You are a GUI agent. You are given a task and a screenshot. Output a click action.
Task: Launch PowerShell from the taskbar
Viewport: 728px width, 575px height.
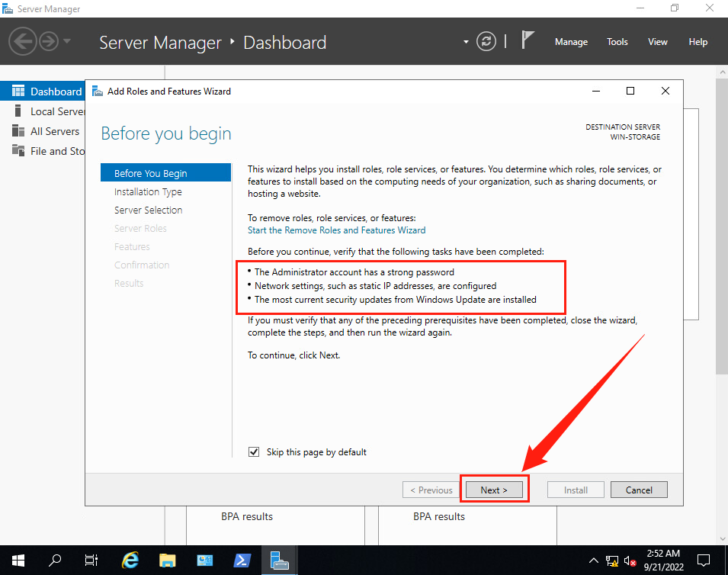pyautogui.click(x=242, y=561)
